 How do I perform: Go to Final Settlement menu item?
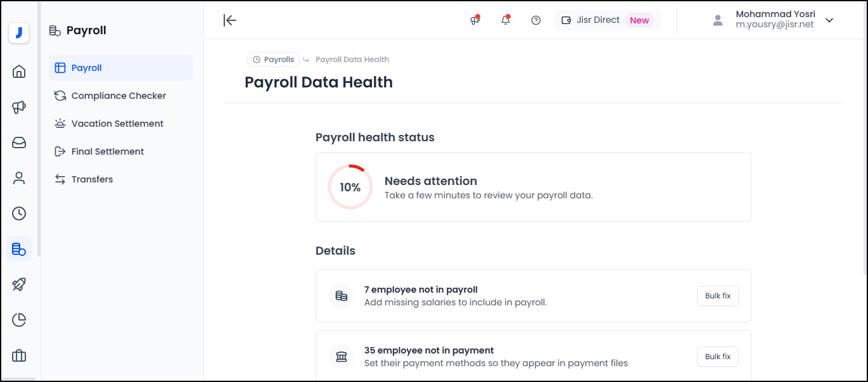[108, 151]
